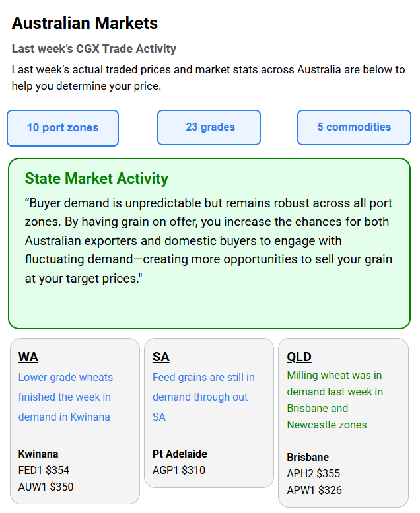The height and width of the screenshot is (513, 420).
Task: Click the Australian Markets page title
Action: pyautogui.click(x=85, y=24)
